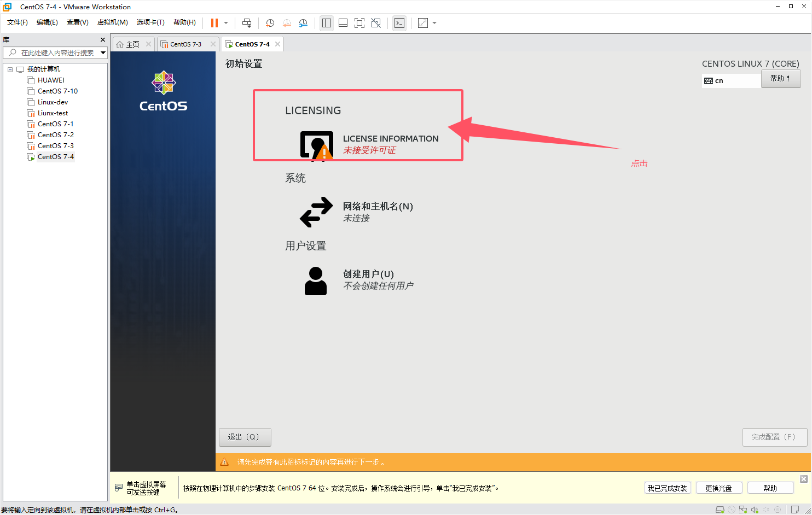Collapse the 我的计算机 tree node
Screen dimensions: 812x515
coord(10,69)
